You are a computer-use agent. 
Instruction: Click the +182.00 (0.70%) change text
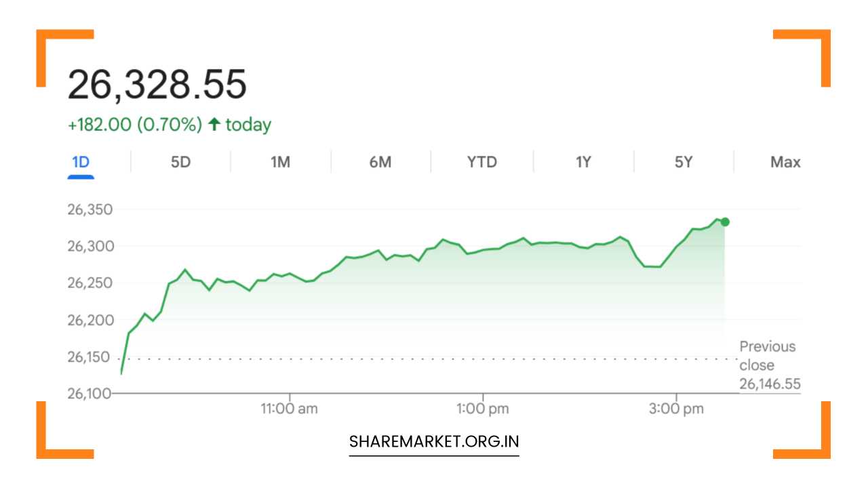[134, 124]
